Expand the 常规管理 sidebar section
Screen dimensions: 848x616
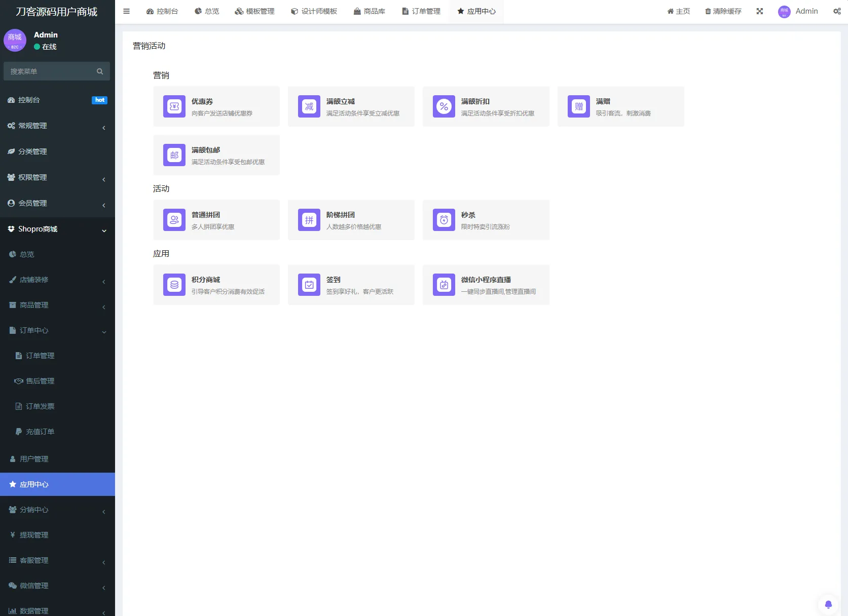click(x=57, y=126)
